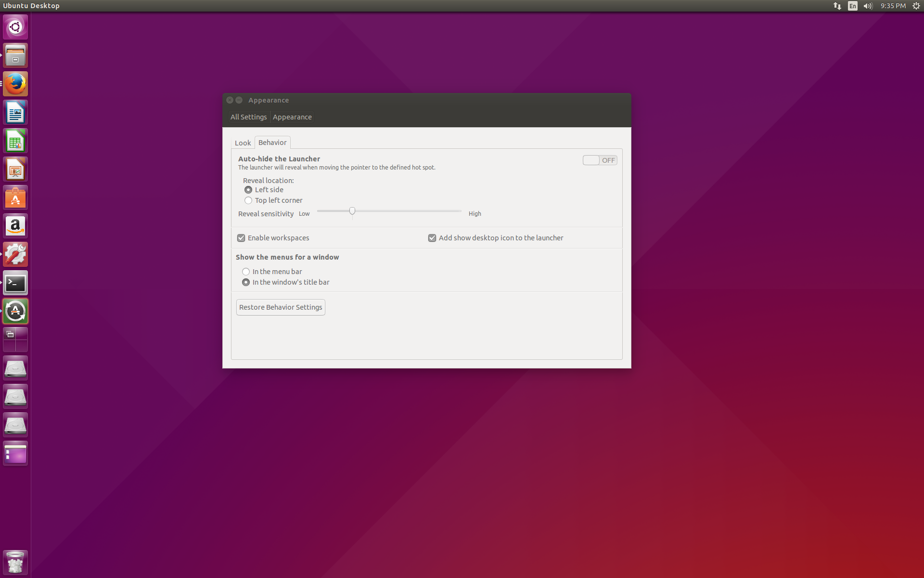Enable workspaces checkbox
Image resolution: width=924 pixels, height=578 pixels.
click(242, 238)
